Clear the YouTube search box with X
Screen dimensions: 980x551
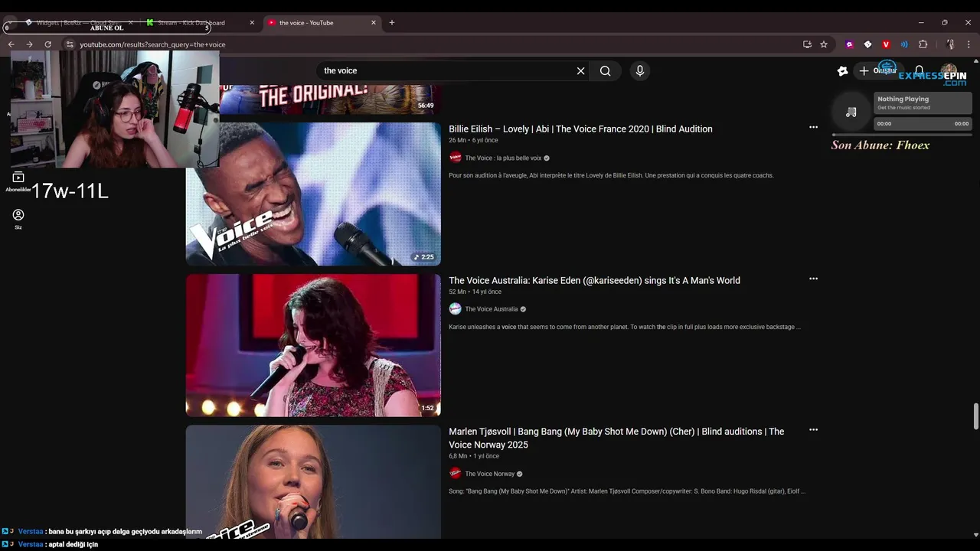pyautogui.click(x=580, y=70)
